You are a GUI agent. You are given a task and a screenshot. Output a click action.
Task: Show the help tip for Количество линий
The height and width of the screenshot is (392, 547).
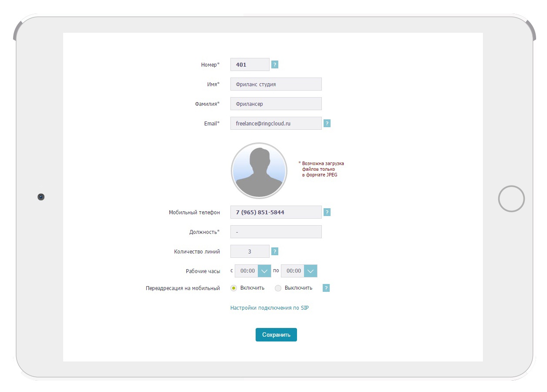point(275,251)
